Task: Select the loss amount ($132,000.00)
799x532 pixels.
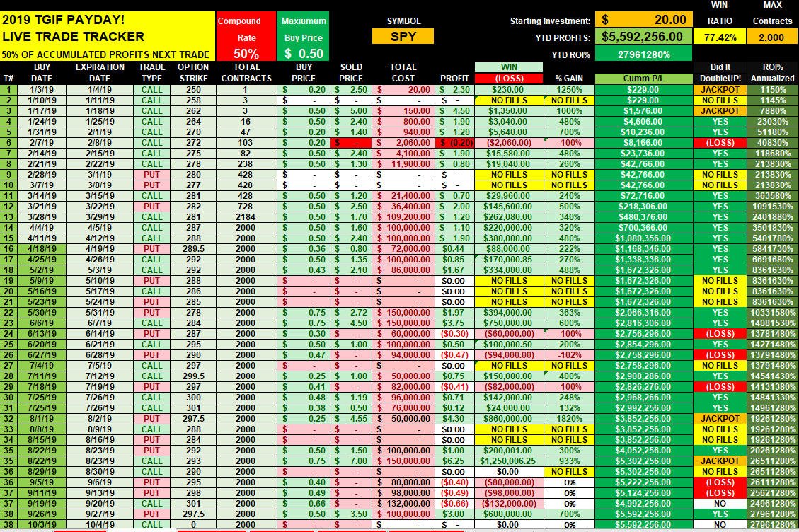Action: tap(509, 504)
